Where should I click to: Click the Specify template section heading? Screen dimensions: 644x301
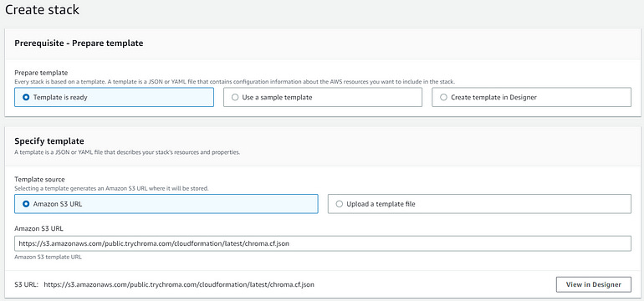(x=49, y=141)
